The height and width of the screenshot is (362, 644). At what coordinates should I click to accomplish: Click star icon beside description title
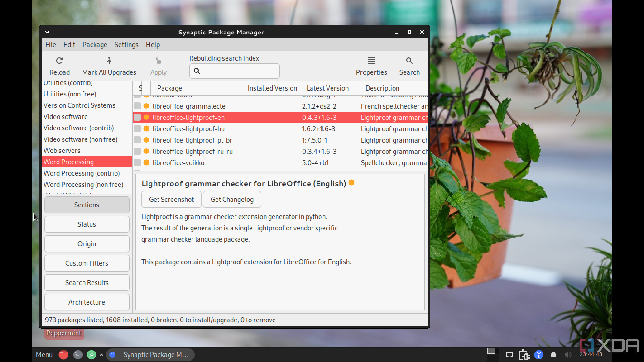click(351, 183)
